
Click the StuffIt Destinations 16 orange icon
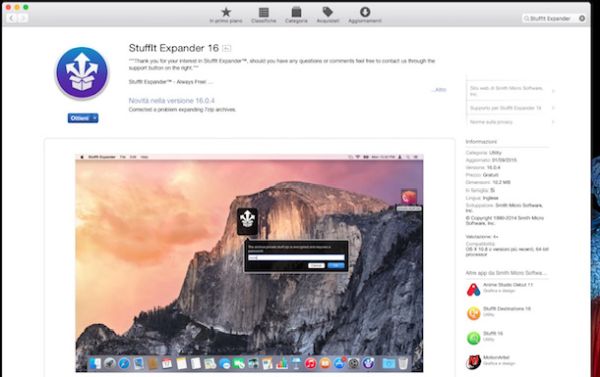coord(473,313)
